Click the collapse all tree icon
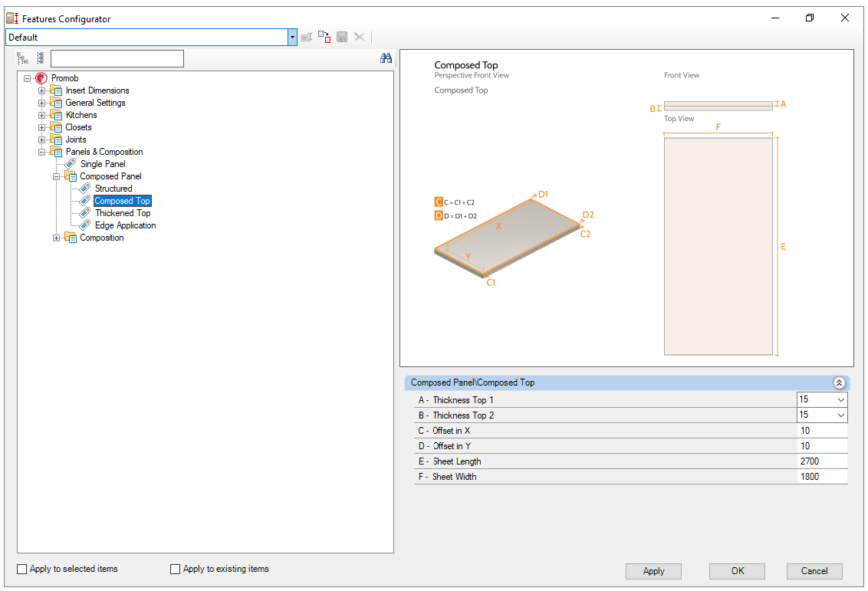This screenshot has width=868, height=591. tap(40, 58)
